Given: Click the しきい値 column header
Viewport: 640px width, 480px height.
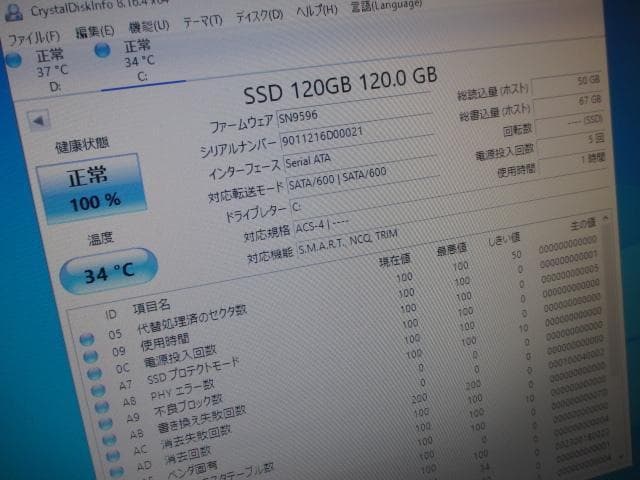Looking at the screenshot, I should (x=504, y=239).
